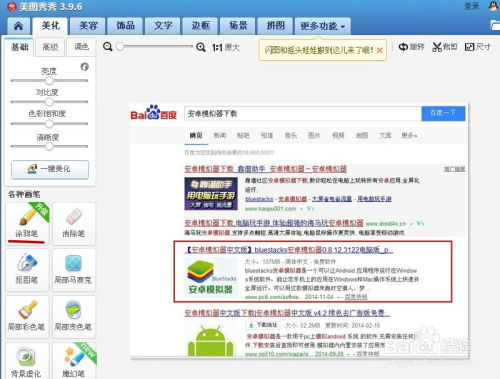
Task: Click the reset icon beside 亮度
Action: (85, 67)
